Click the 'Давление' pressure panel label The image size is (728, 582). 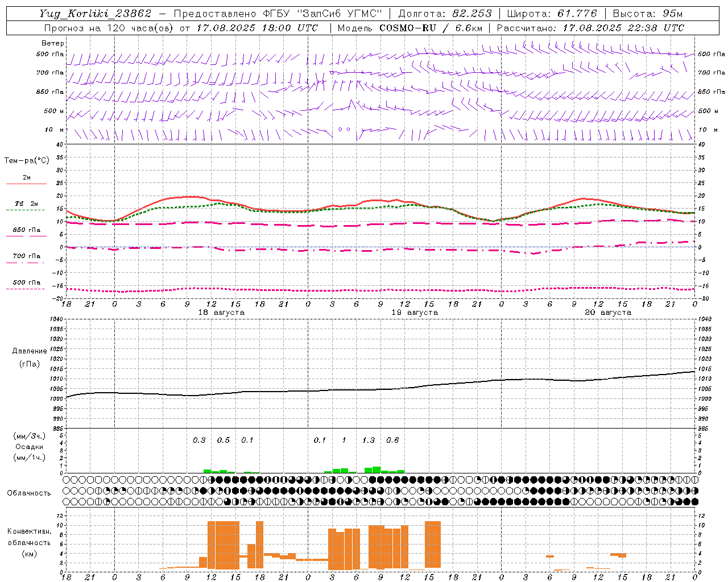point(30,351)
